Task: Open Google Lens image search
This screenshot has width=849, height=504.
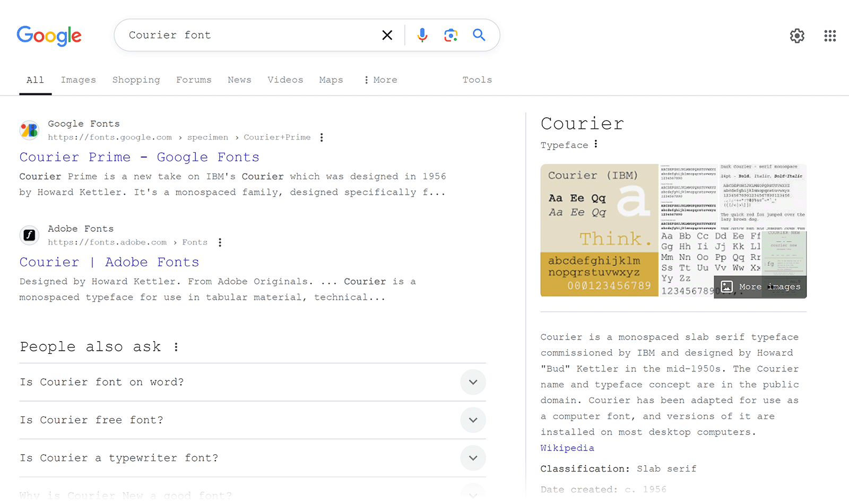Action: click(451, 34)
